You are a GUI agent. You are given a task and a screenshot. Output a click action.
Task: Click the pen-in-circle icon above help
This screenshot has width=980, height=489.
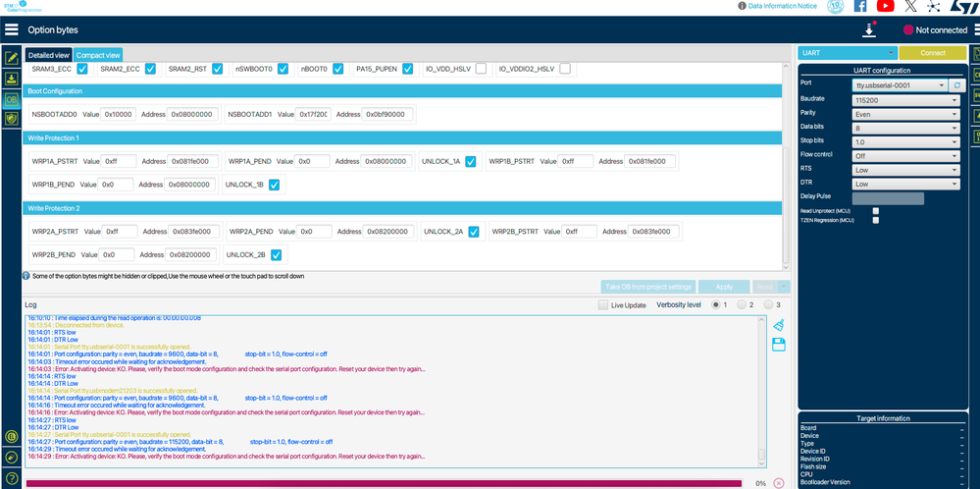coord(11,458)
